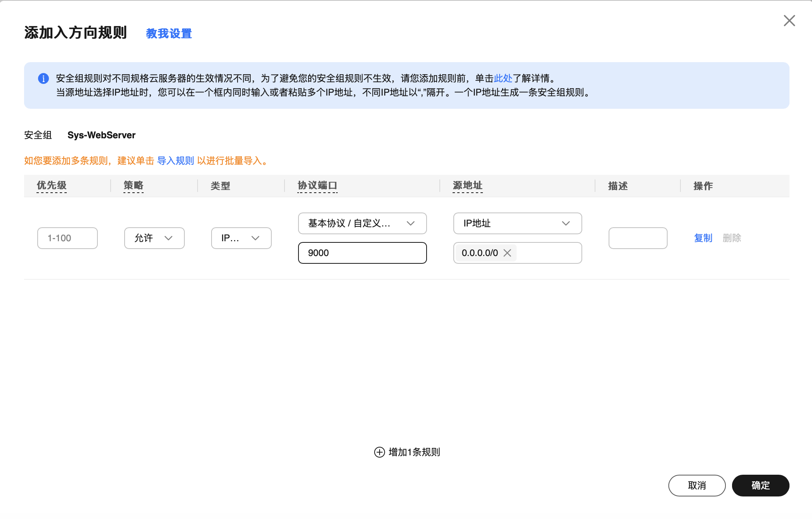Screen dimensions: 812x519
Task: Click 复制 to copy the rule
Action: [x=703, y=238]
